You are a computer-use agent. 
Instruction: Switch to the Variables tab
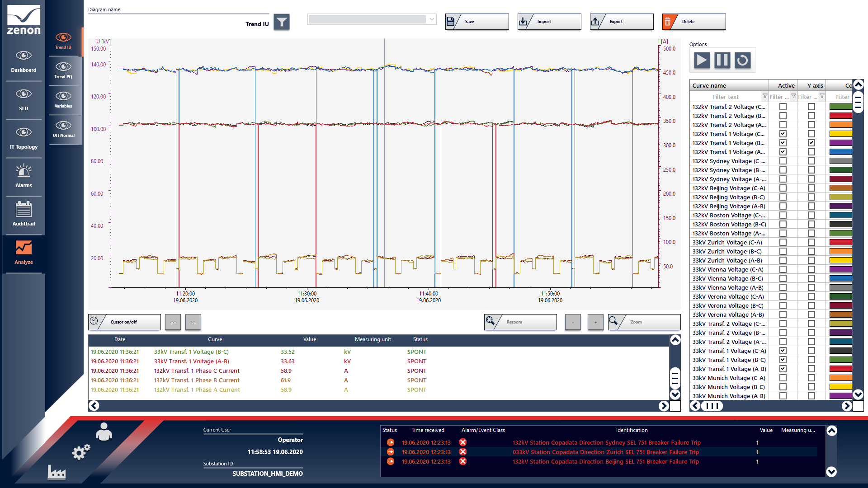[63, 99]
